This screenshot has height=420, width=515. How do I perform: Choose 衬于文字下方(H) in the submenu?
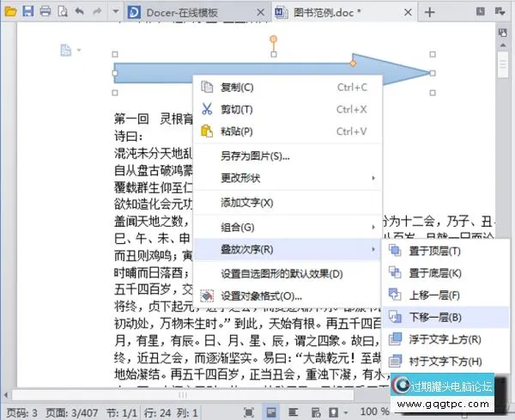pos(445,362)
